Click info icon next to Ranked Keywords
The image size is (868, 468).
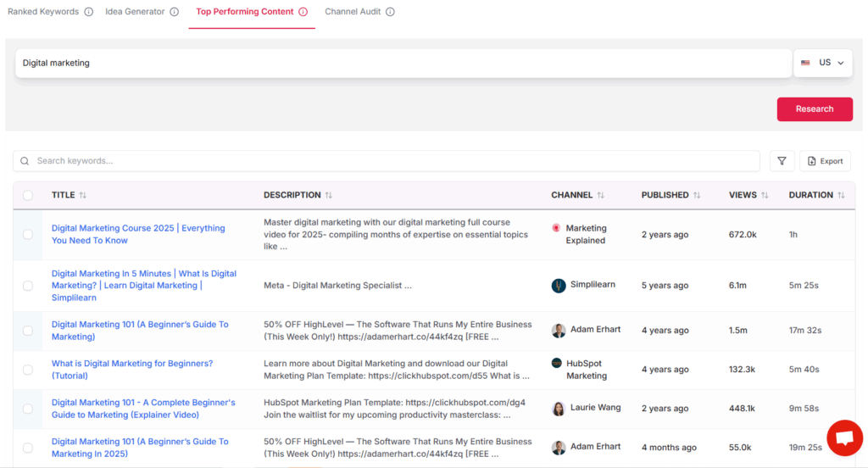pyautogui.click(x=88, y=12)
